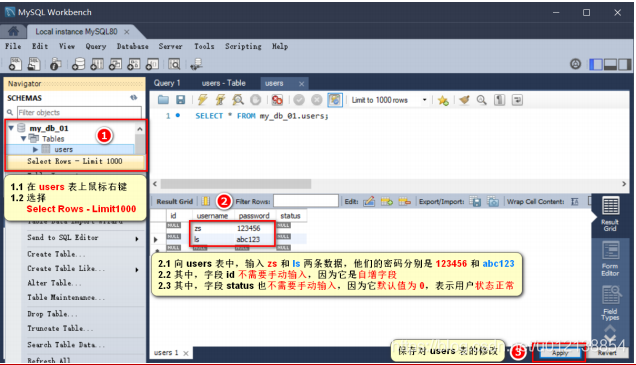Toggle right sidebar panel visibility
This screenshot has width=636, height=365.
(x=625, y=64)
